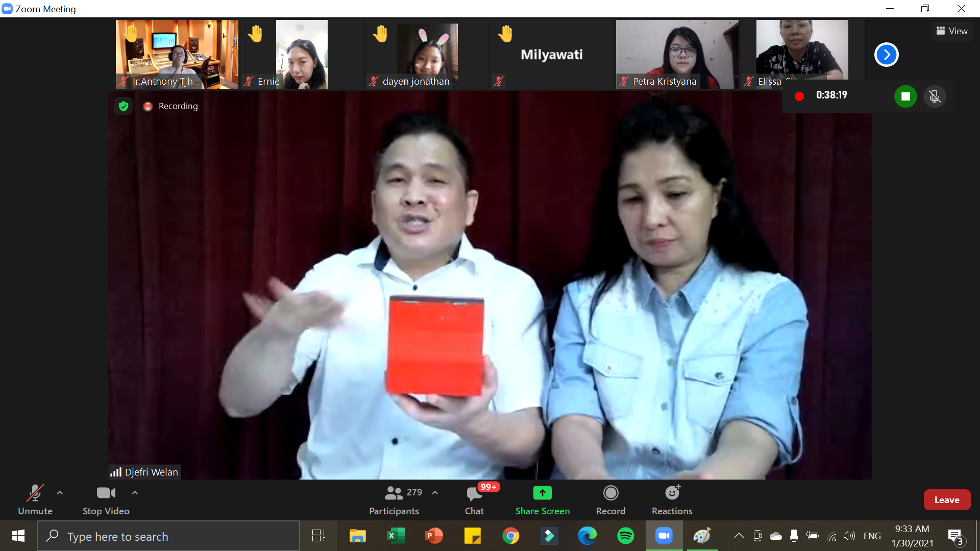This screenshot has height=551, width=980.
Task: Select Milyawati participant tile
Action: 552,54
